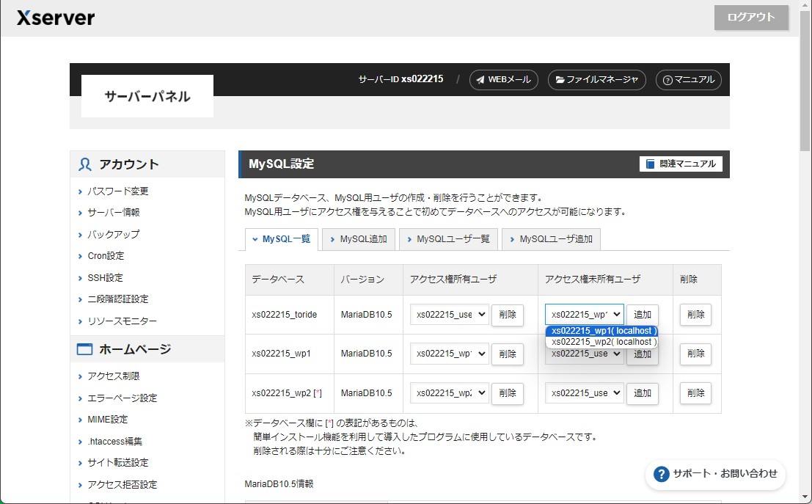Viewport: 812px width, 504px height.
Task: Click MariaDB10.5 in the xs022215_wp2 row
Action: 367,393
